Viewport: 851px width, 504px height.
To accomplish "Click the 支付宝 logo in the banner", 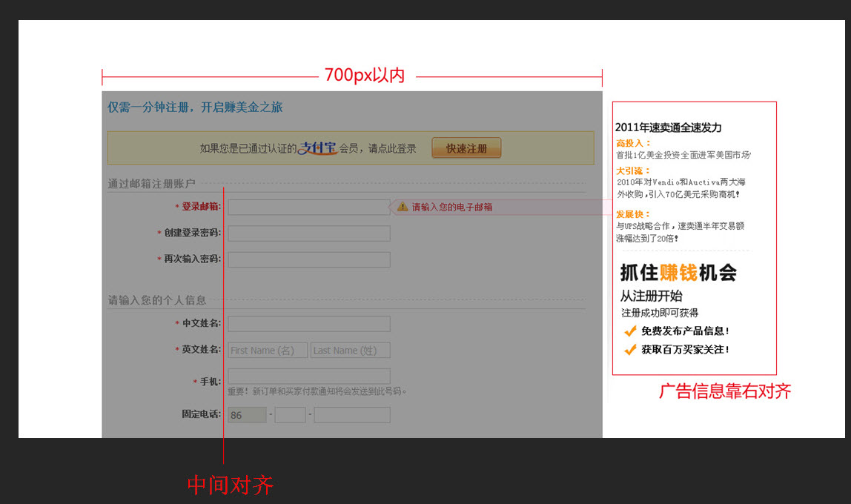I will click(x=317, y=148).
